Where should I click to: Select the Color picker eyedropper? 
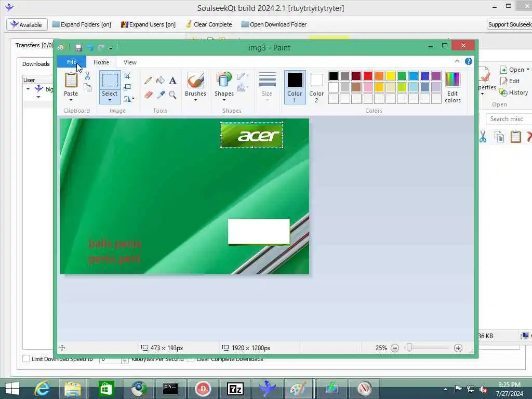(x=161, y=95)
